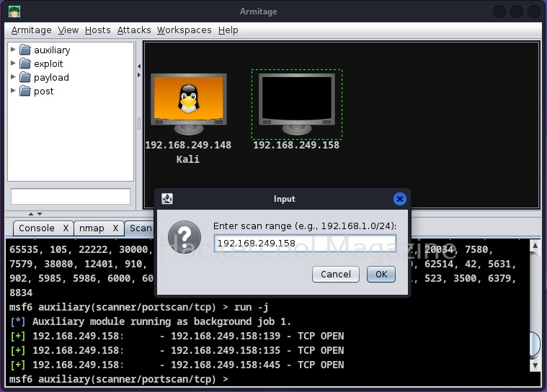Cancel the scan range Input dialog
This screenshot has height=392, width=547.
(336, 274)
